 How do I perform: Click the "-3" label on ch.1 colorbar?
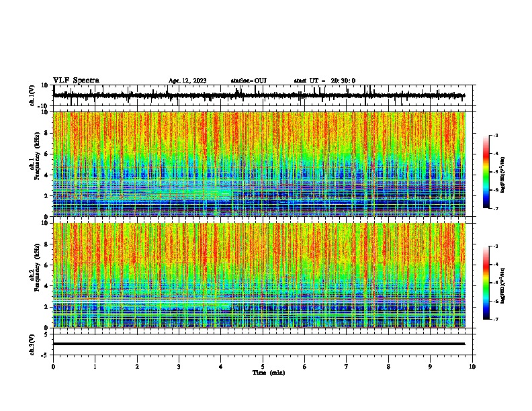coord(496,135)
